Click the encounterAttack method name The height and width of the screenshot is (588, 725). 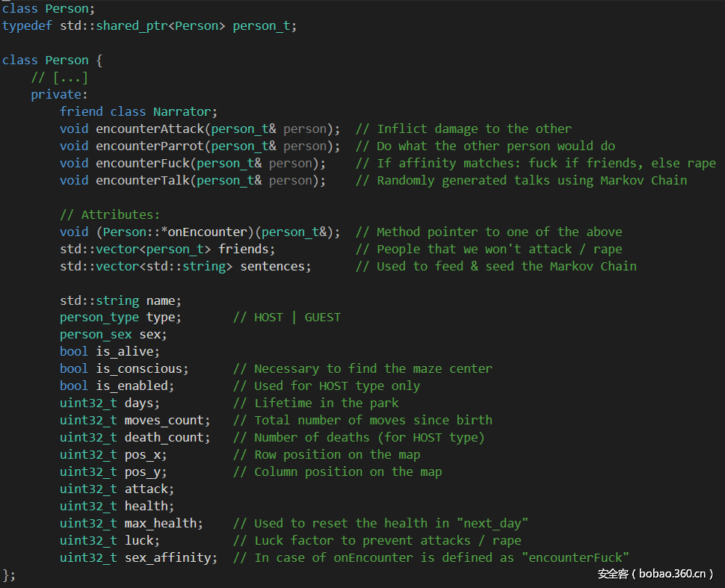(x=149, y=129)
